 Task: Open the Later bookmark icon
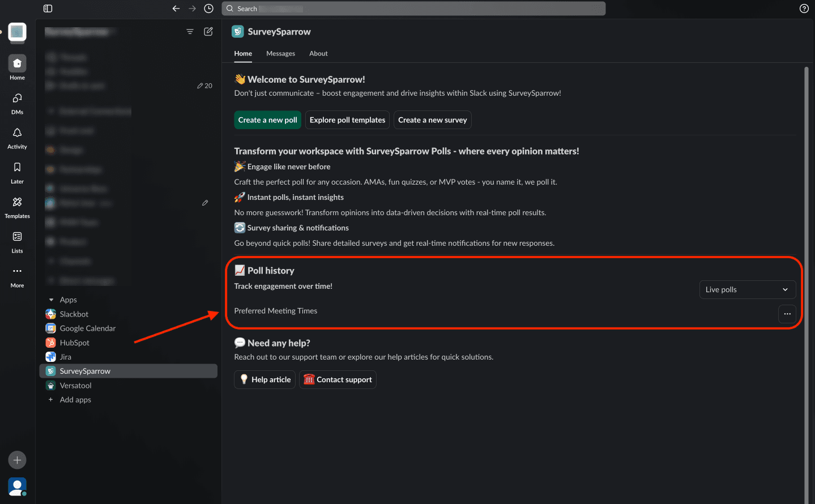pos(17,168)
